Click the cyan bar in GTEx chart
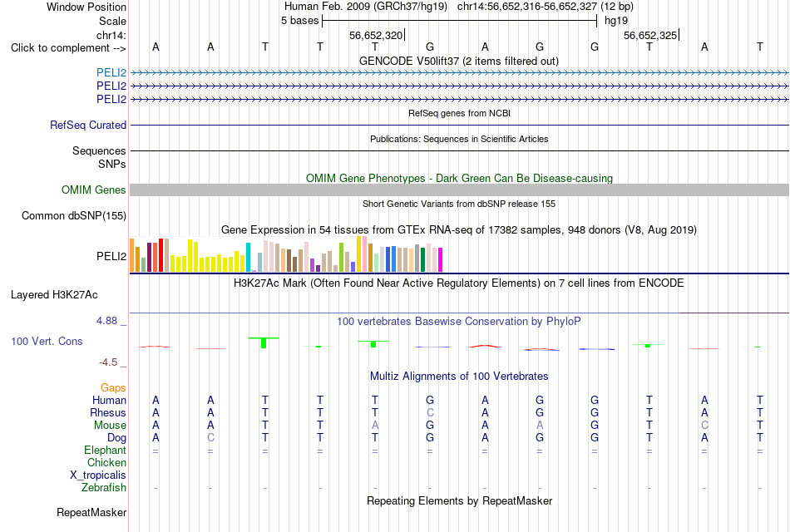This screenshot has width=790, height=532. [x=249, y=258]
